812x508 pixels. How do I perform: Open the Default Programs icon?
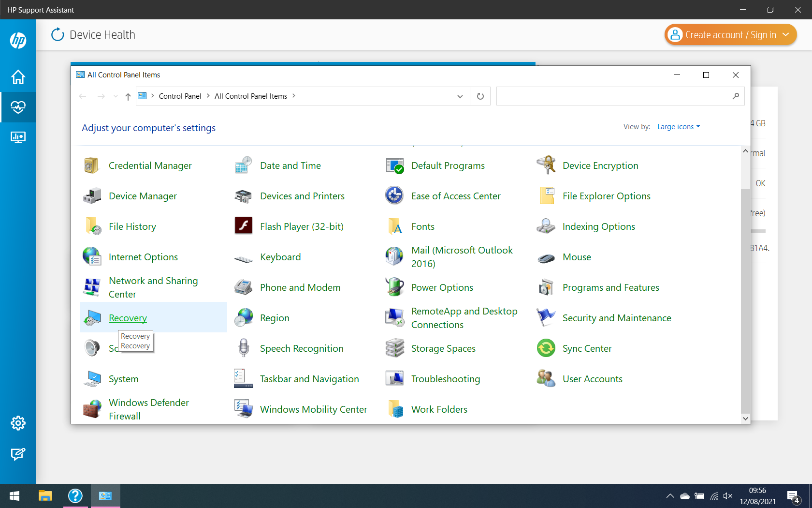394,165
